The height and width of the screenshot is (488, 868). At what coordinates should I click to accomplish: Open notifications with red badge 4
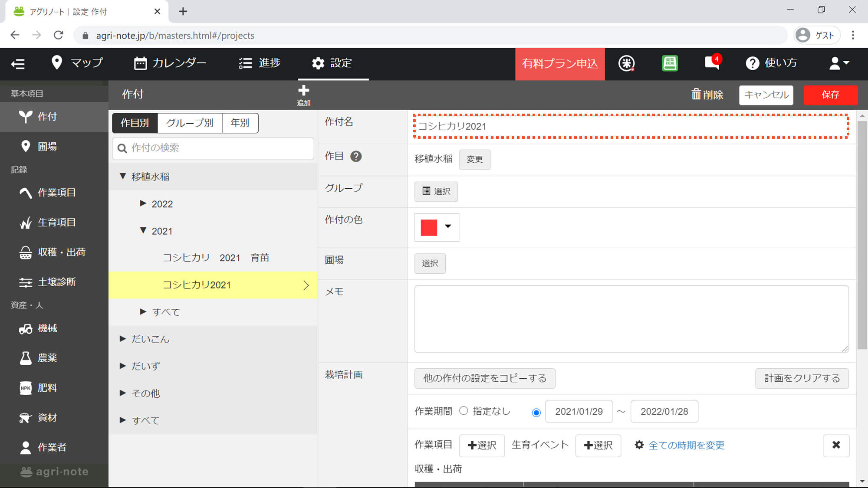(x=713, y=62)
